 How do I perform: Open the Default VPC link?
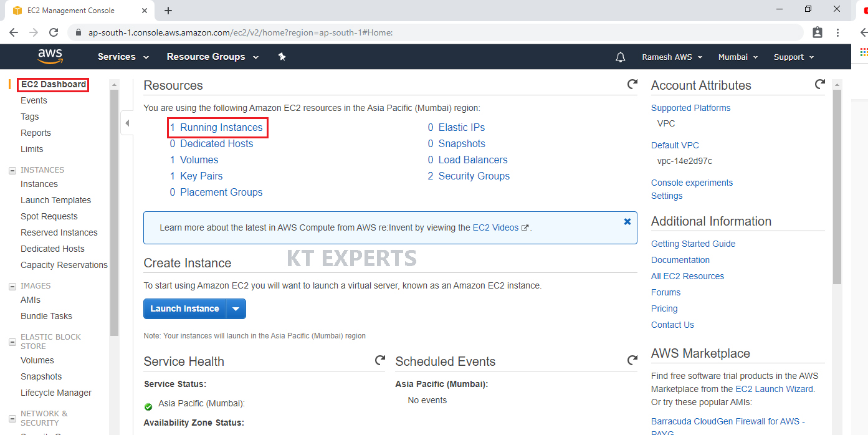point(675,145)
